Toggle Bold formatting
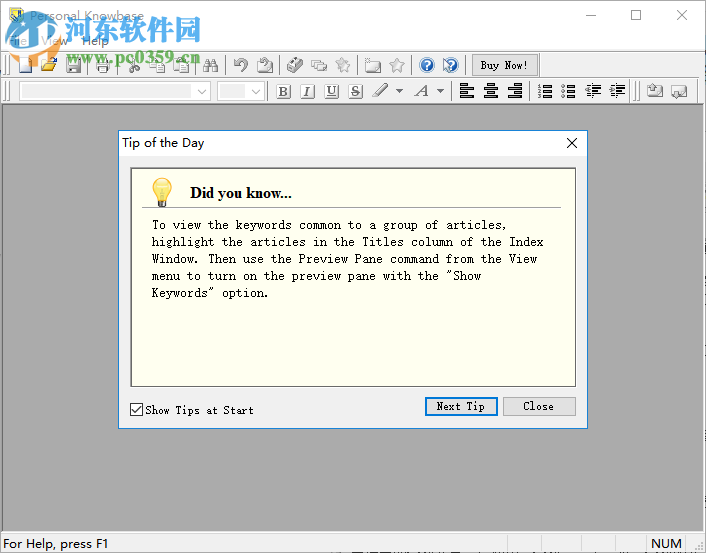The width and height of the screenshot is (706, 553). click(x=283, y=91)
